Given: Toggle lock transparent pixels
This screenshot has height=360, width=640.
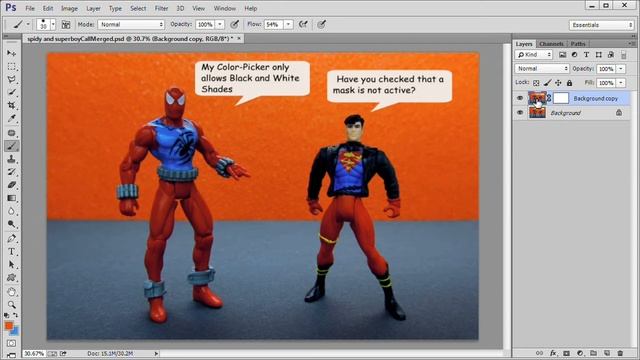Looking at the screenshot, I should pyautogui.click(x=536, y=83).
